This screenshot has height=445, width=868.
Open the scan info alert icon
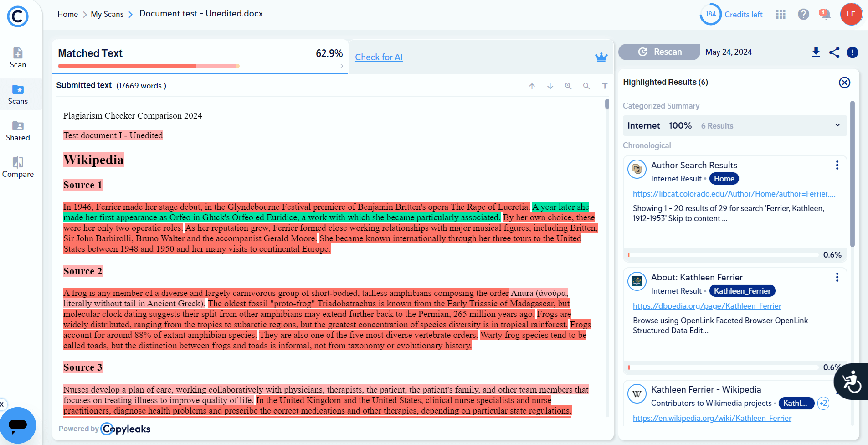[853, 52]
